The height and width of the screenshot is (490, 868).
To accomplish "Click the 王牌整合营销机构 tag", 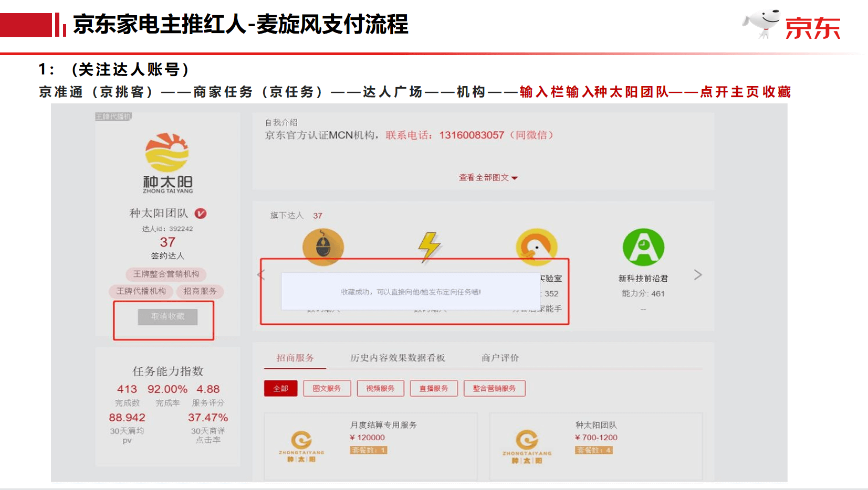I will (166, 274).
